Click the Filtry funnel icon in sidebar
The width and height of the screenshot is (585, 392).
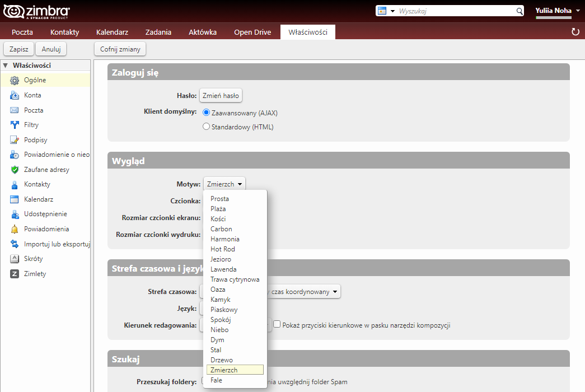click(x=15, y=125)
